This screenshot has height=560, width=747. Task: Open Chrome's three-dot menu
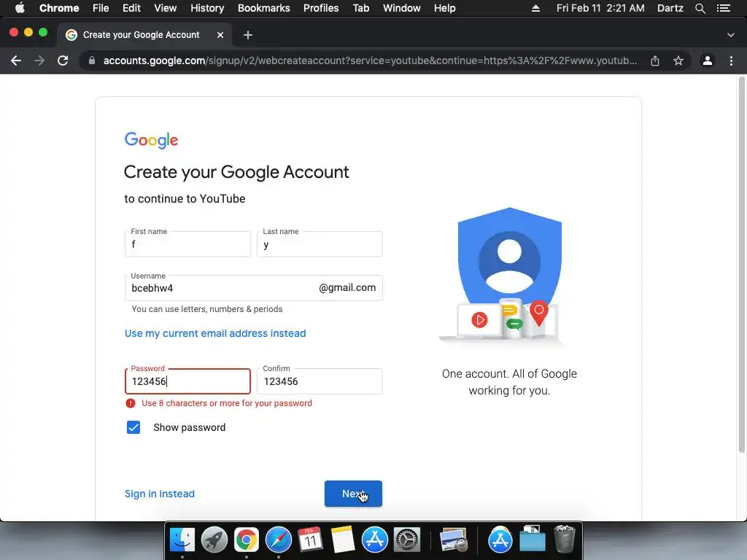731,61
